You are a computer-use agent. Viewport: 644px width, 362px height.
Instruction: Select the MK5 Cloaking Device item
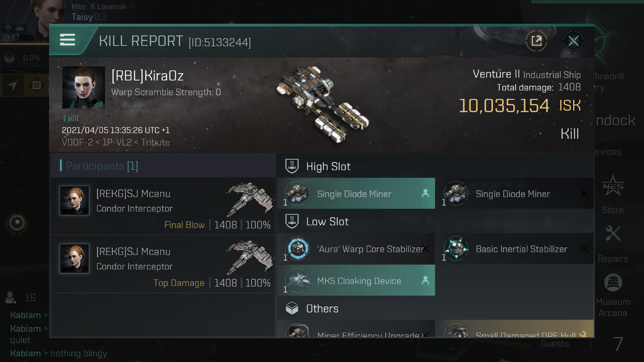[x=356, y=280]
